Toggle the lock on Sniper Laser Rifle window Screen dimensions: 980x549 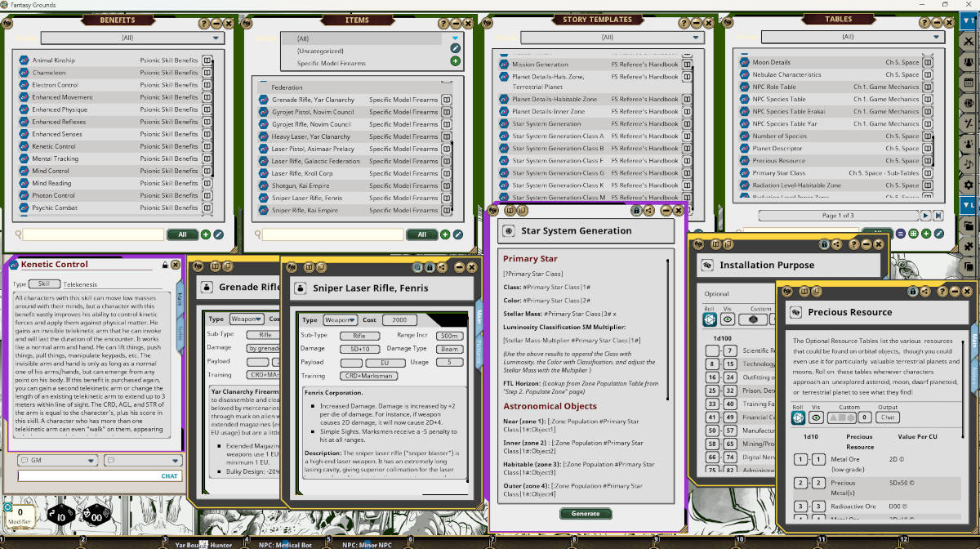[x=430, y=266]
